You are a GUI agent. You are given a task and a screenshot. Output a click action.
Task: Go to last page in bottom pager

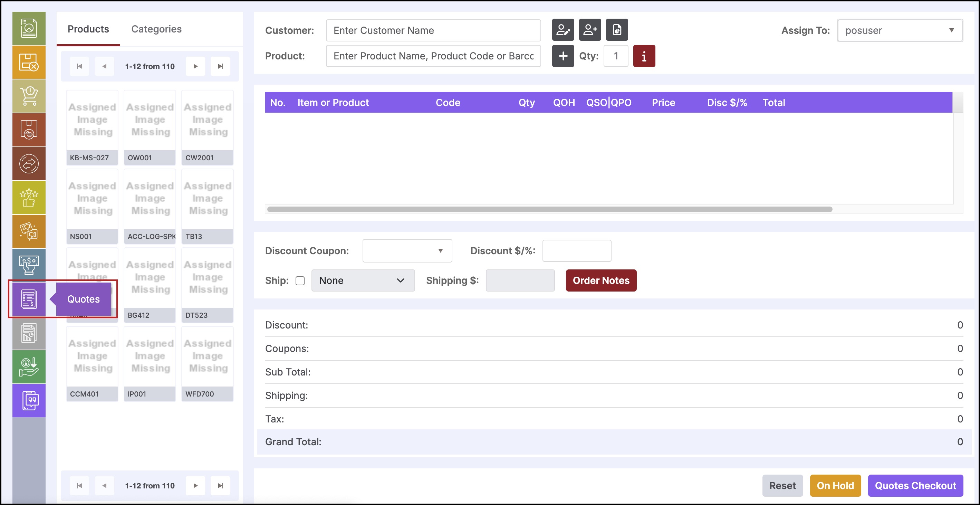(220, 486)
